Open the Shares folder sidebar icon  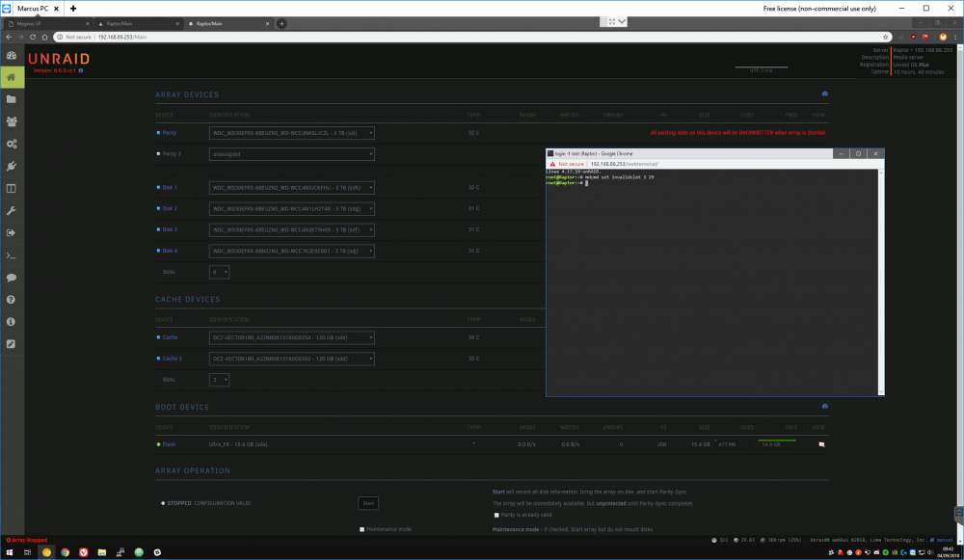pos(12,99)
